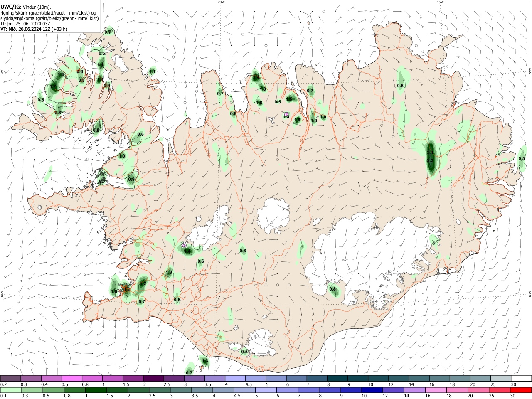Click the darkest purple swatch in upper legend row
The height and width of the screenshot is (399, 532).
[x=153, y=378]
